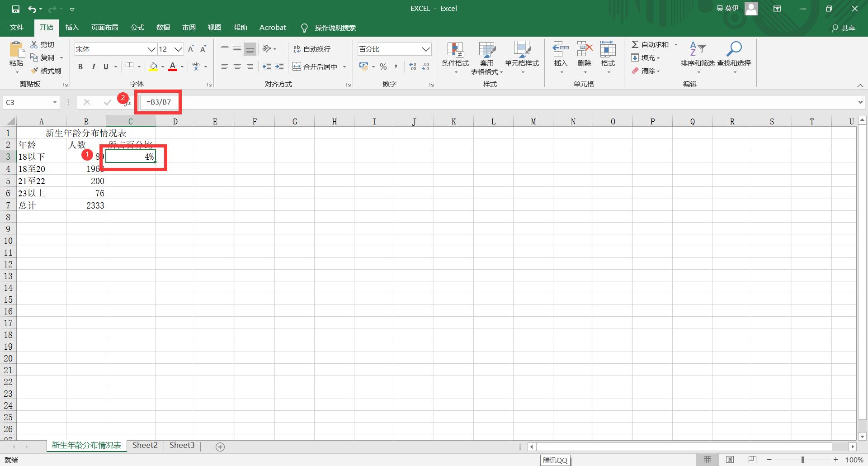Adjust the zoom slider handle
868x466 pixels.
[x=803, y=460]
